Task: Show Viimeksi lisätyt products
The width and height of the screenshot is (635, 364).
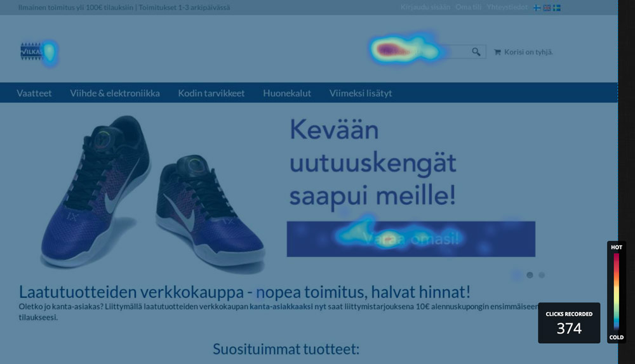Action: (x=361, y=93)
